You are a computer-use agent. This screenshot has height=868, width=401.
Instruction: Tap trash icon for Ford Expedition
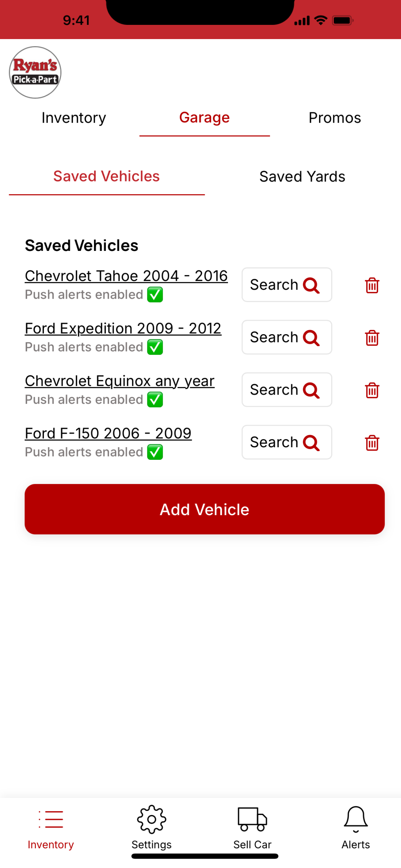[372, 338]
